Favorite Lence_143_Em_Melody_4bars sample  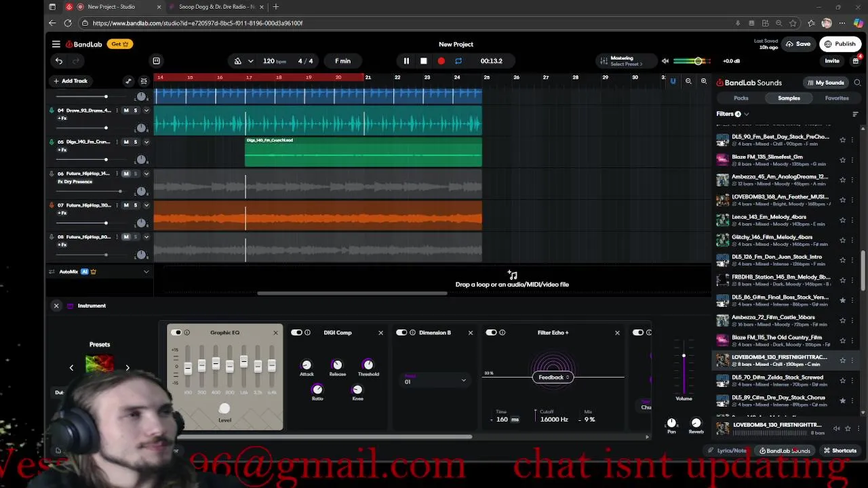[842, 220]
